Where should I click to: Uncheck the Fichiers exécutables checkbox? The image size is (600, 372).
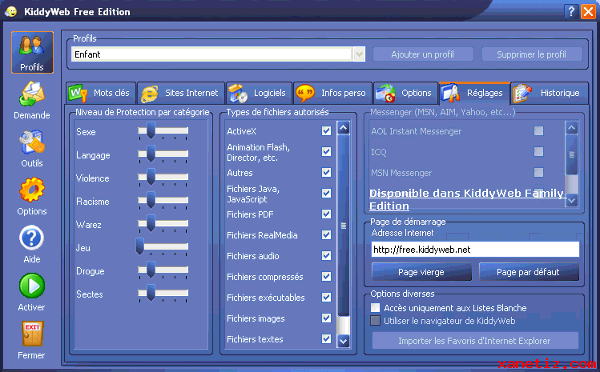[326, 297]
